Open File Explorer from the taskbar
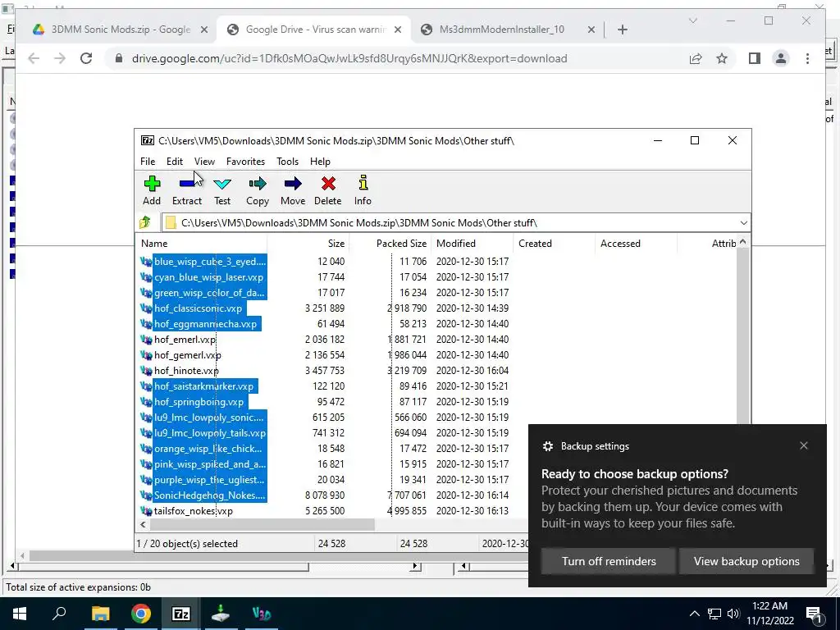Viewport: 840px width, 630px height. [x=100, y=614]
